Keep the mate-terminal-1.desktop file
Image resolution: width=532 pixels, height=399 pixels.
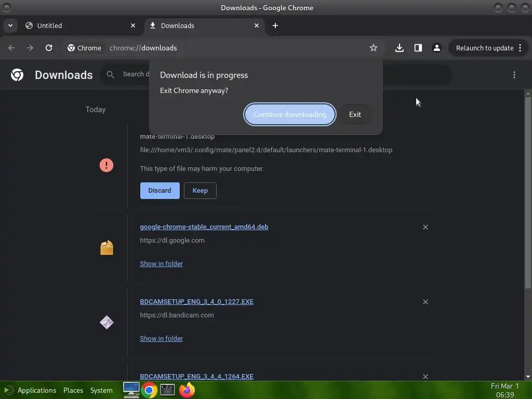(x=200, y=190)
